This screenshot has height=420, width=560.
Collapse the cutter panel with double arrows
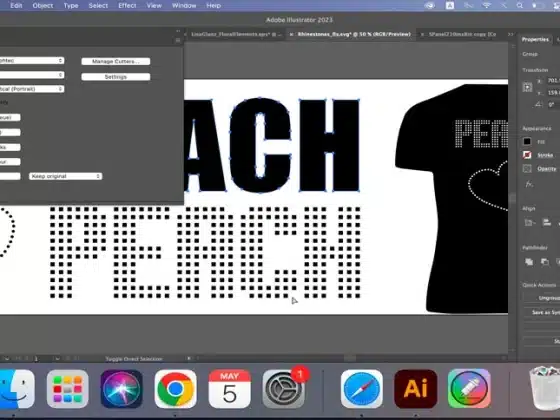pos(178,31)
